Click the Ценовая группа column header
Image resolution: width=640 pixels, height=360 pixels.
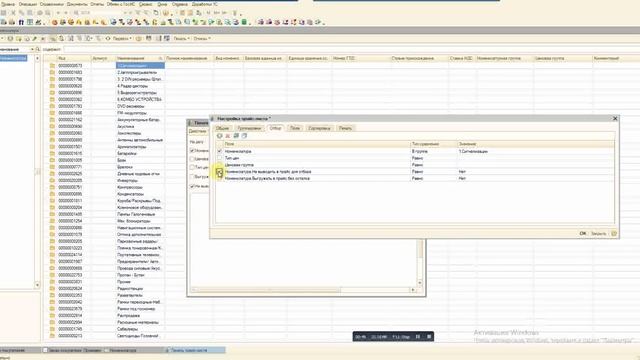click(x=562, y=58)
